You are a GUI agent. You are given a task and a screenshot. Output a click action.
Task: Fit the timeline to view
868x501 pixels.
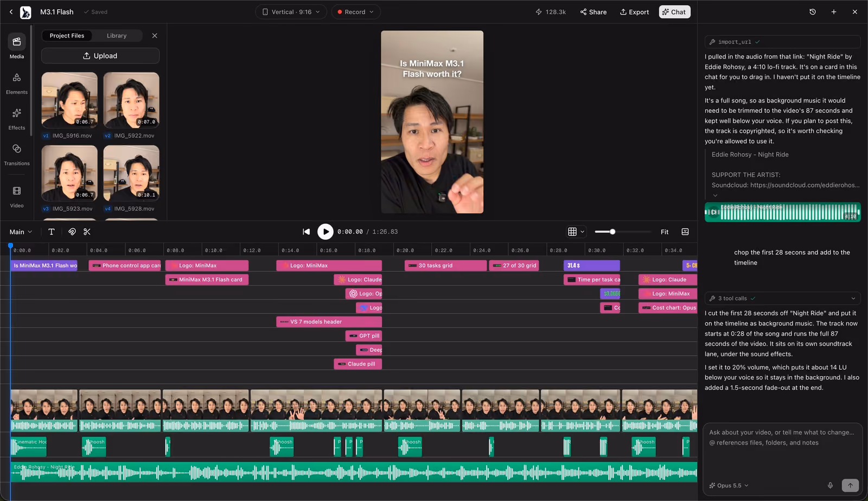(x=665, y=232)
